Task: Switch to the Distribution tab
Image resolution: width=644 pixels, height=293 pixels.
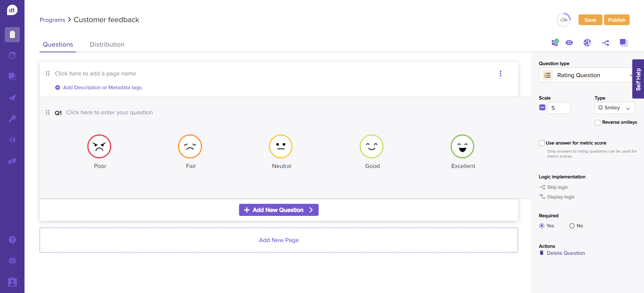Action: [107, 45]
